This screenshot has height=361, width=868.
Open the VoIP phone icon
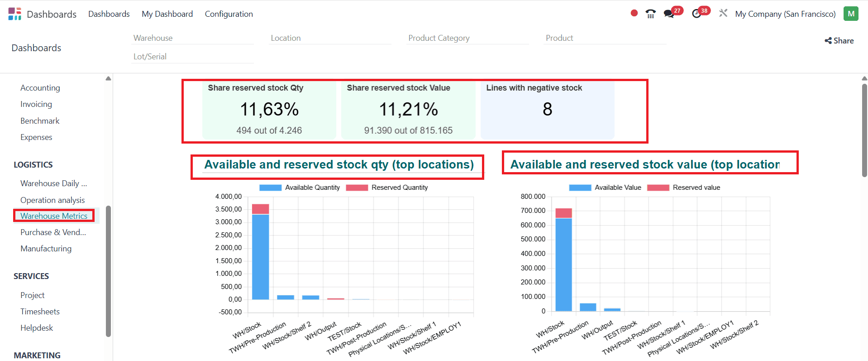pos(650,14)
